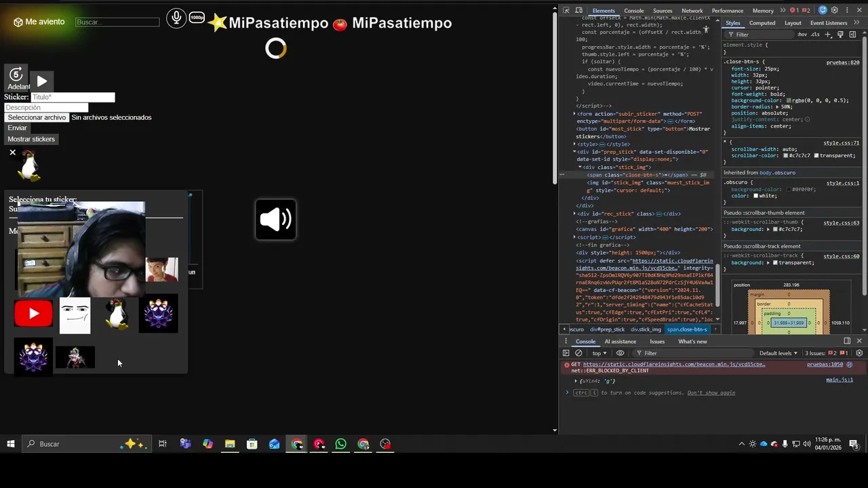Viewport: 868px width, 488px height.
Task: Click the white color swatch in .obscuro
Action: [755, 196]
